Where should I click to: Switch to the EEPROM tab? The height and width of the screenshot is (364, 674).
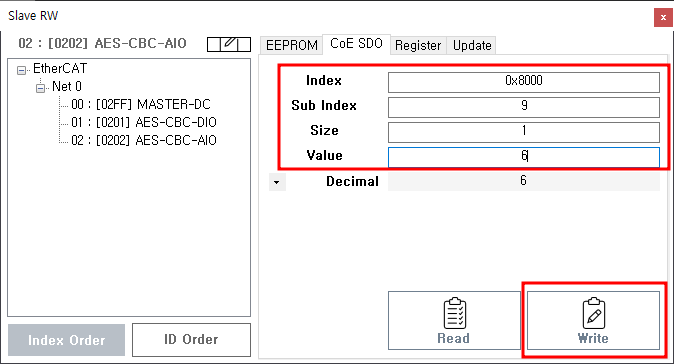point(291,45)
